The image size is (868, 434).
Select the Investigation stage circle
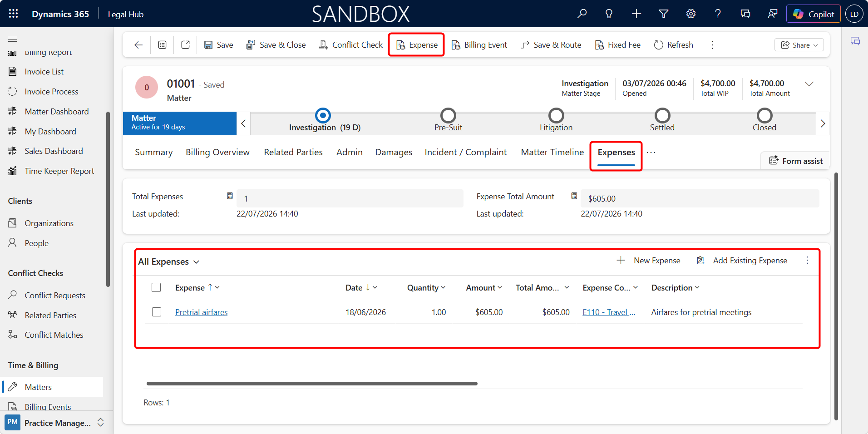[323, 115]
